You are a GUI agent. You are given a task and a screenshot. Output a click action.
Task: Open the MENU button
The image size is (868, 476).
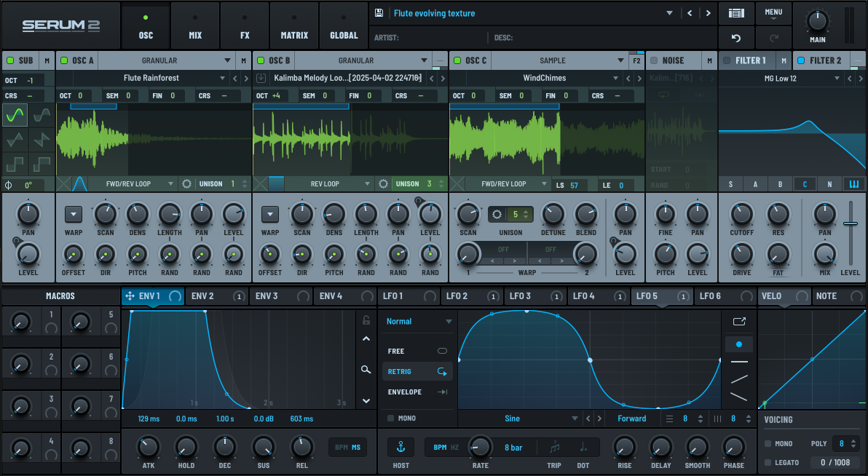point(773,12)
